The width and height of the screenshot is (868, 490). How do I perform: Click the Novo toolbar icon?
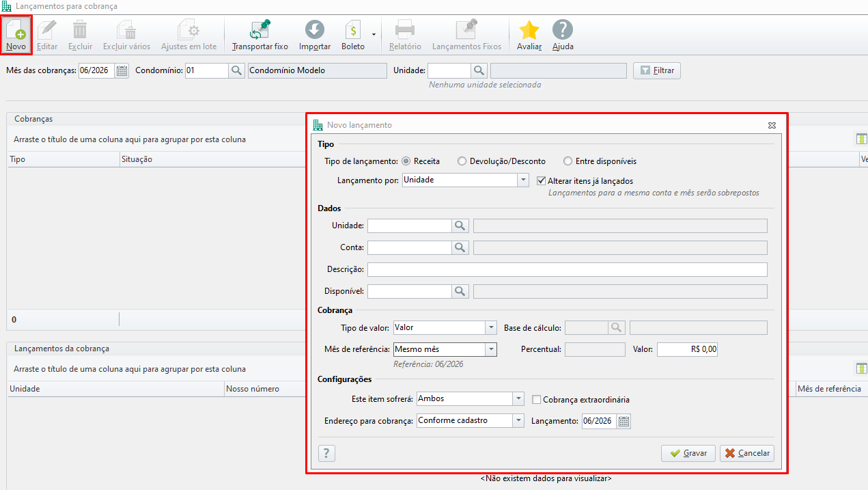tap(16, 34)
